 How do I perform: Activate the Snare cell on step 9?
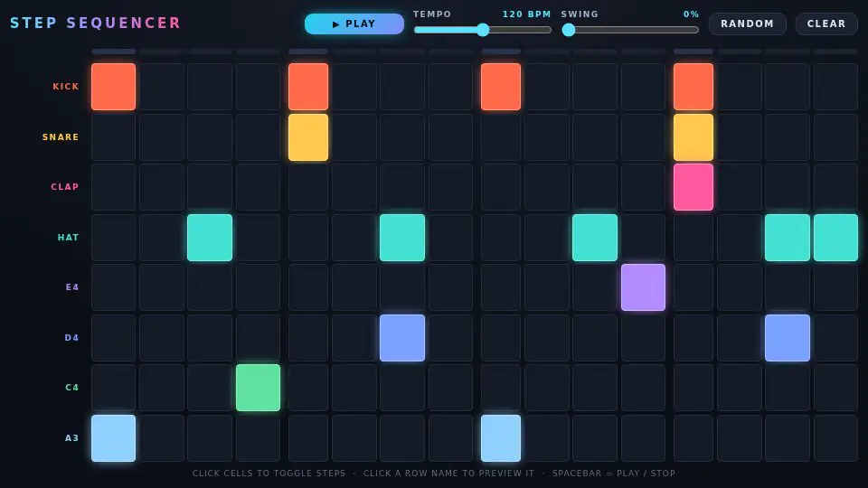point(501,137)
